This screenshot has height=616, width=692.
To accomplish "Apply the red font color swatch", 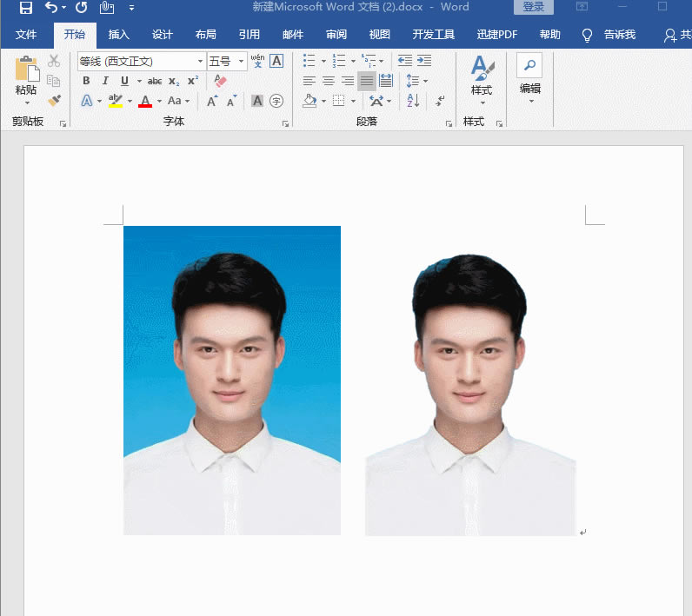I will 145,101.
